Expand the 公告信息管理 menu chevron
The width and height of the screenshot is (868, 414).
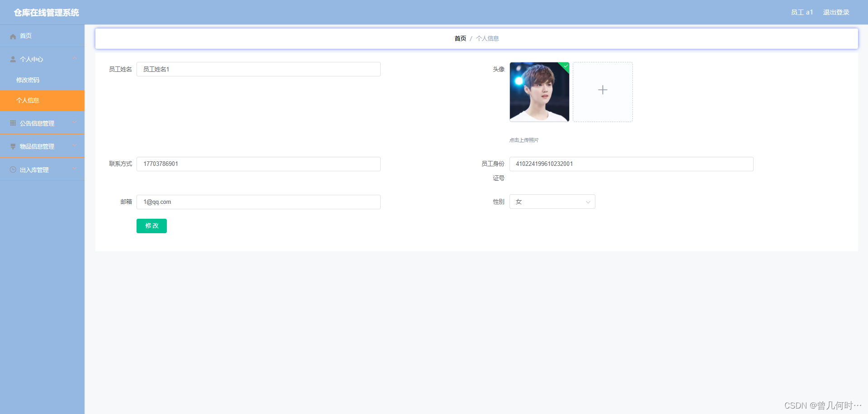75,122
